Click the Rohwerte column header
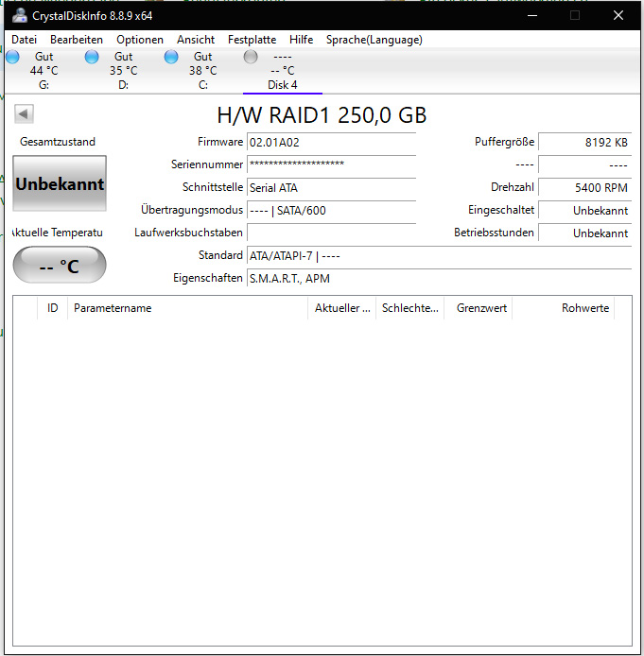644x656 pixels. click(x=564, y=308)
